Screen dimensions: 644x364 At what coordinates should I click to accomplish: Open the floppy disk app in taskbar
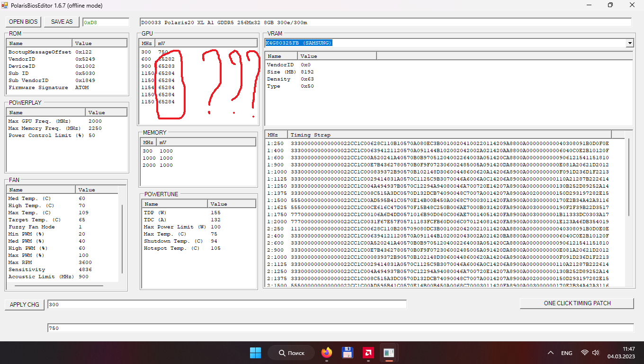[x=347, y=353]
